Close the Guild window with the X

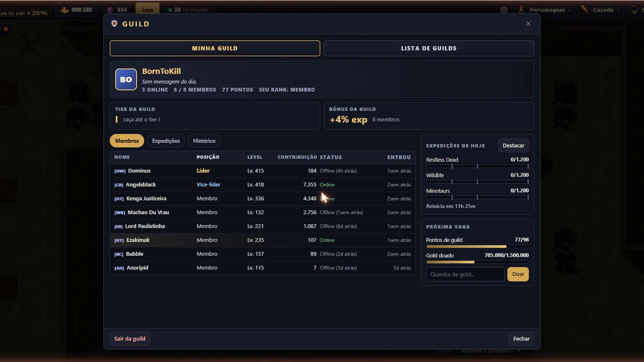point(528,24)
